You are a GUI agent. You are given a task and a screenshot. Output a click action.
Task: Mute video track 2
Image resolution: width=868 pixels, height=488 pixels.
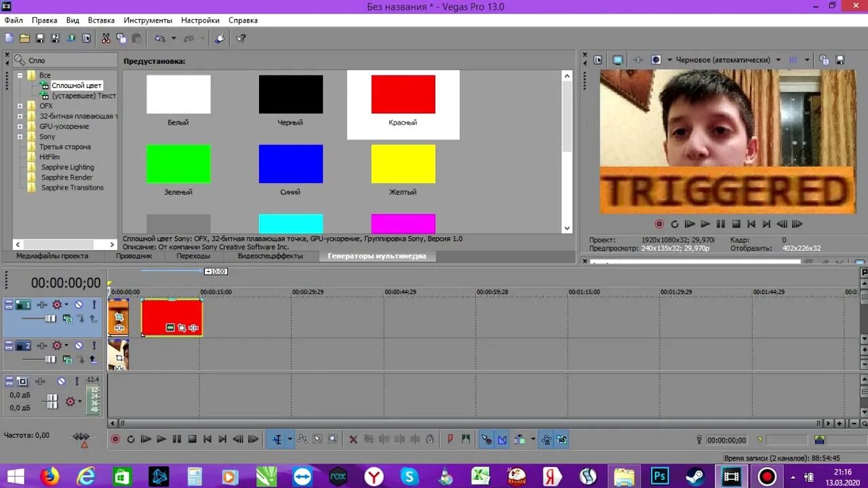(x=79, y=346)
